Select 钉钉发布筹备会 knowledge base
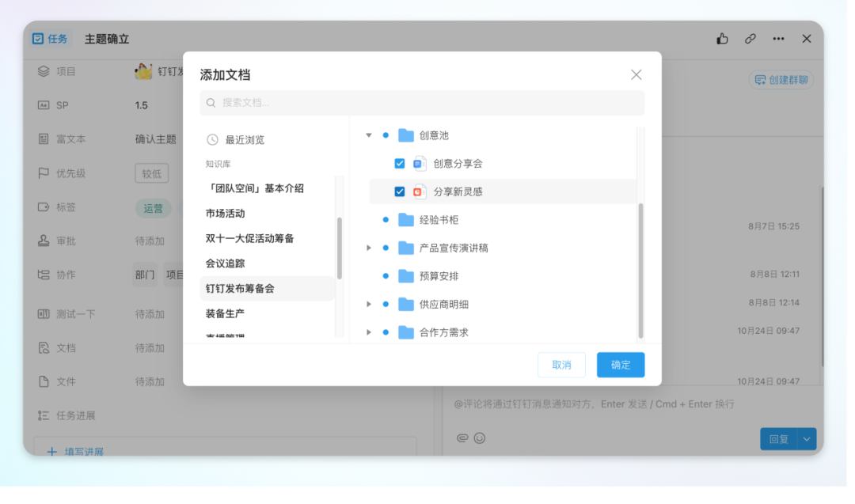855x504 pixels. [268, 289]
